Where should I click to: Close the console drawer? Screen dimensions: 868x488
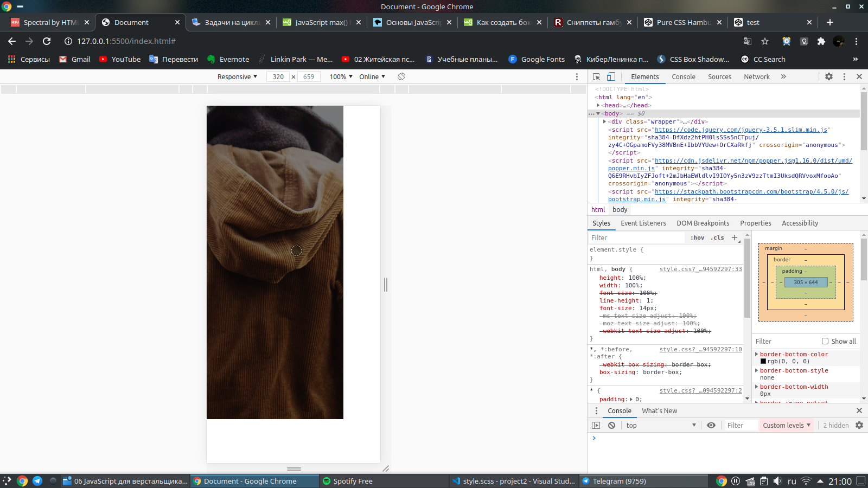point(859,410)
